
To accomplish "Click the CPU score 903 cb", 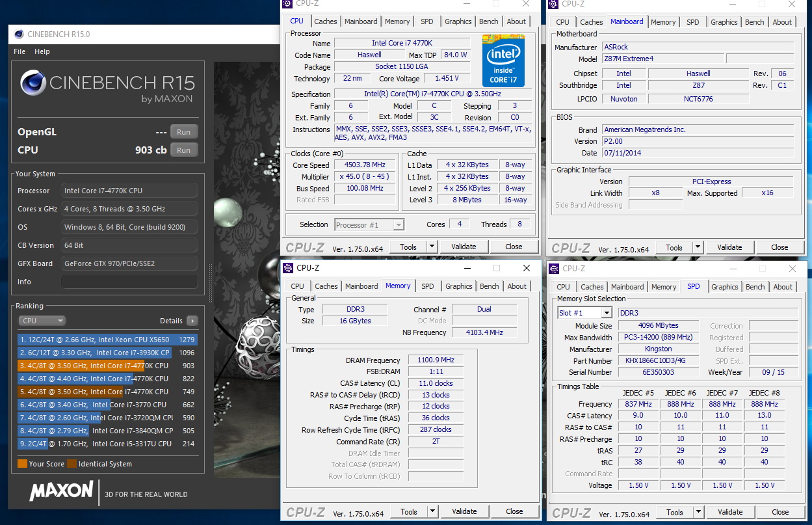I will coord(151,150).
